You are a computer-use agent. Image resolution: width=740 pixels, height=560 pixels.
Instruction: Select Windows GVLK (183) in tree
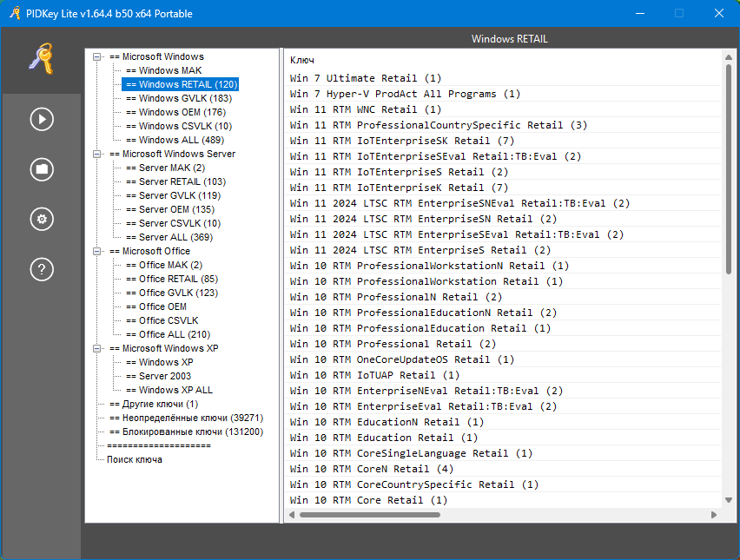[184, 98]
